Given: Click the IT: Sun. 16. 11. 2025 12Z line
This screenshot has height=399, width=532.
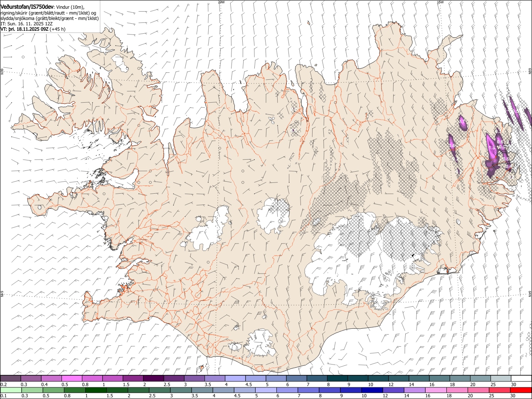Looking at the screenshot, I should (x=27, y=24).
